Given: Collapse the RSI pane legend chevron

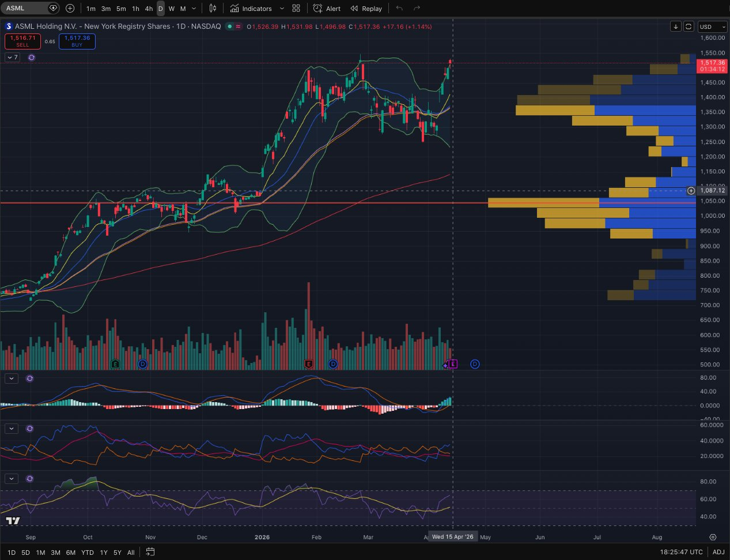Looking at the screenshot, I should (x=12, y=479).
